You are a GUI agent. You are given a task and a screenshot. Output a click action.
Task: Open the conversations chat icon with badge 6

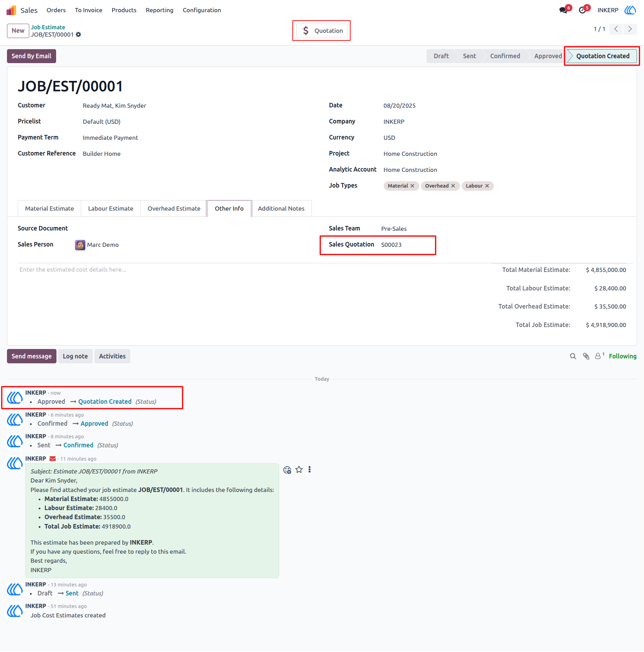click(x=563, y=10)
